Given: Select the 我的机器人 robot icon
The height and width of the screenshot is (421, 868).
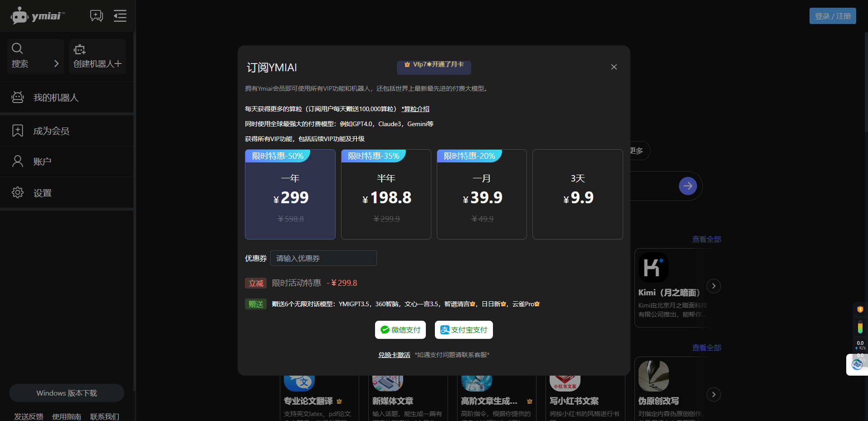Looking at the screenshot, I should click(x=17, y=97).
